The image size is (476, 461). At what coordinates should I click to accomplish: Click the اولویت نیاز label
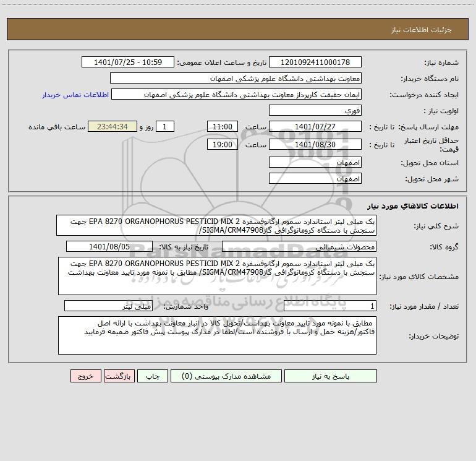[441, 111]
